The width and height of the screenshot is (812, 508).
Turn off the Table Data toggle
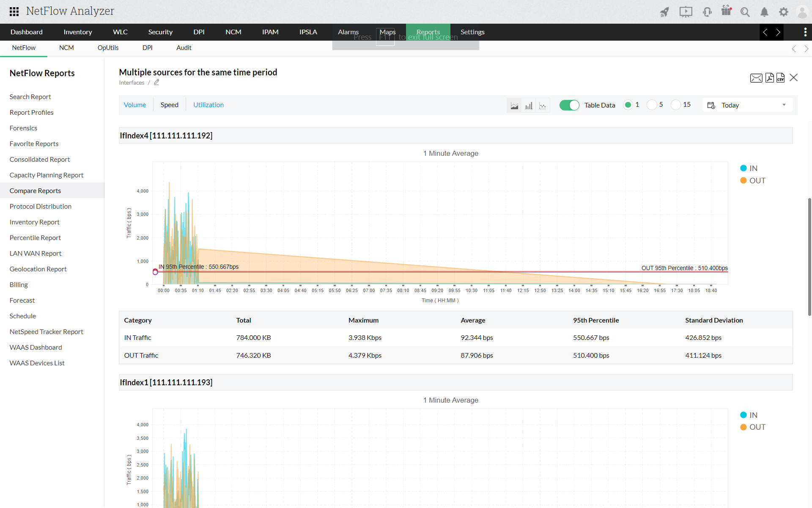point(569,105)
